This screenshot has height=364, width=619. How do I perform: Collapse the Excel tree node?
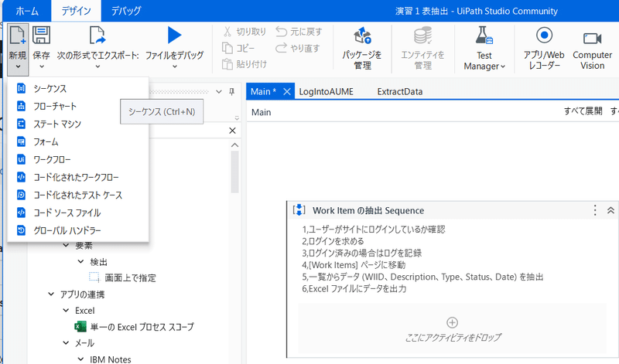click(x=66, y=311)
